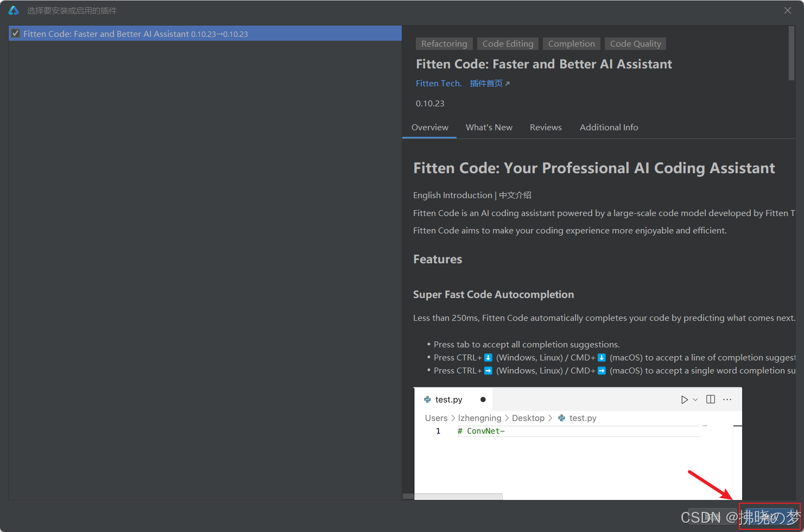804x532 pixels.
Task: Open the more actions ellipsis icon in the preview
Action: [727, 399]
